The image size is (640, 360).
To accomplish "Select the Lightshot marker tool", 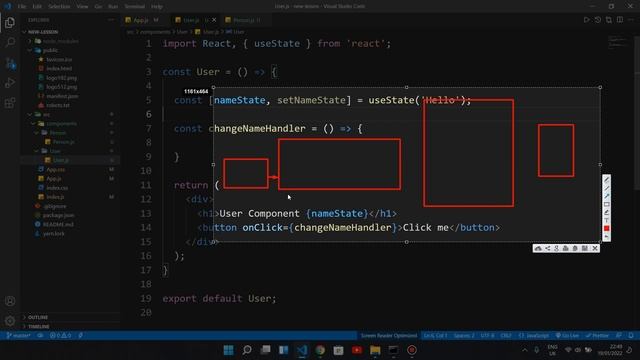I will point(607,212).
